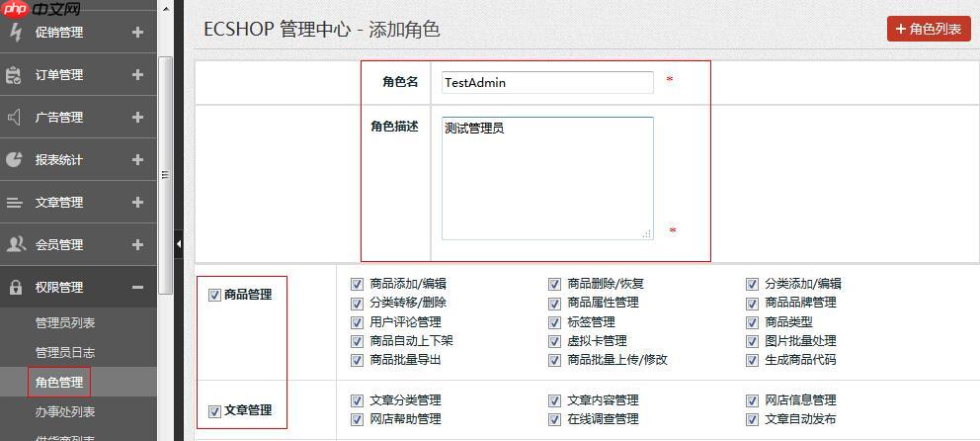The height and width of the screenshot is (441, 980).
Task: Expand 会员管理 with its plus sign
Action: (138, 244)
